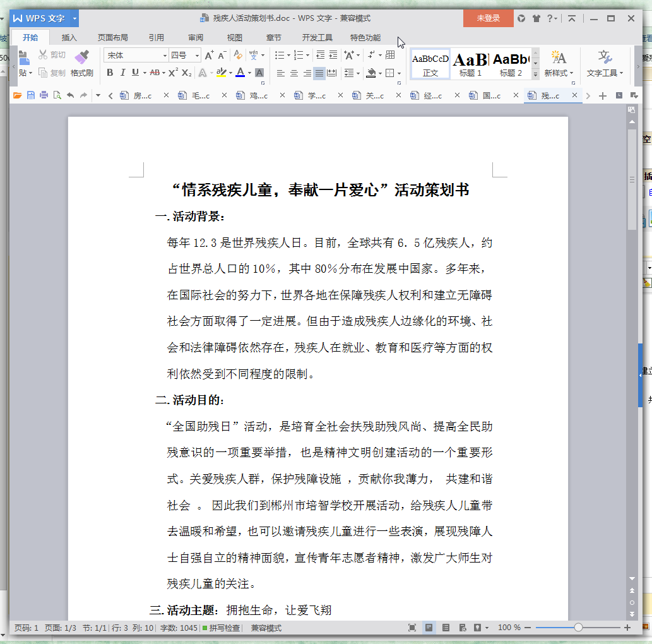This screenshot has height=644, width=652.
Task: Switch to the 审阅 (Review) tab
Action: click(196, 38)
